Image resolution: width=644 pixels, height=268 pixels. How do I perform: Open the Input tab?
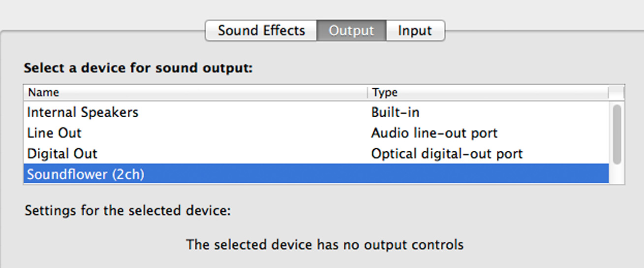point(415,31)
